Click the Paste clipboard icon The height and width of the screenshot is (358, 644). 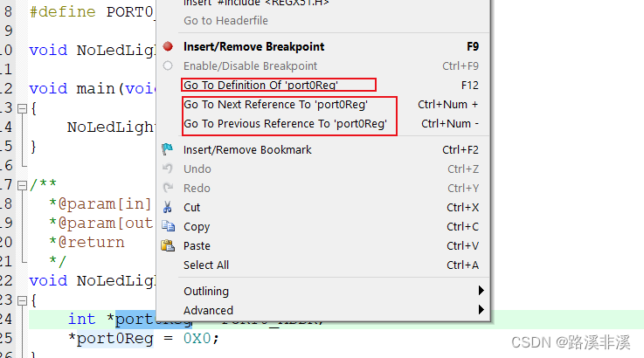(168, 245)
